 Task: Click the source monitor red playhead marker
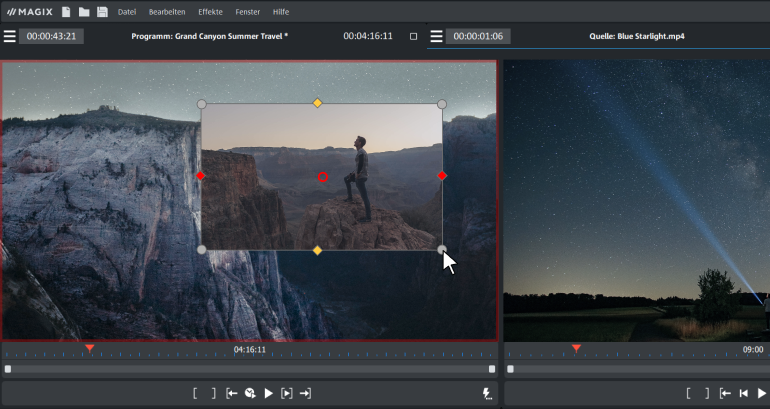[577, 349]
